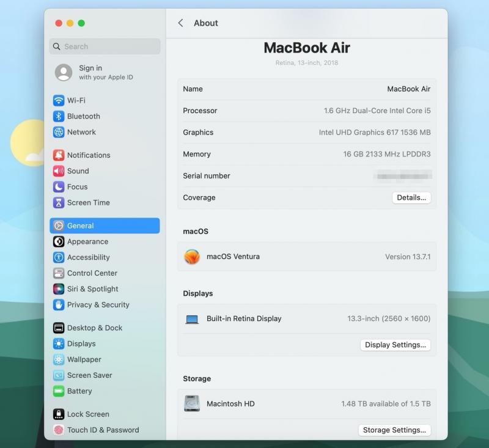Click the Bluetooth icon in sidebar
This screenshot has width=489, height=448.
(59, 116)
